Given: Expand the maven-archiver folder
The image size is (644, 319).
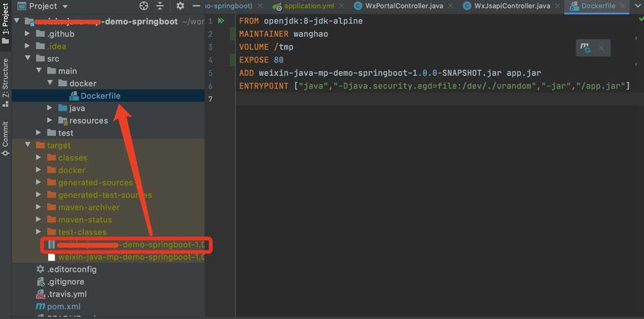Looking at the screenshot, I should click(x=38, y=207).
